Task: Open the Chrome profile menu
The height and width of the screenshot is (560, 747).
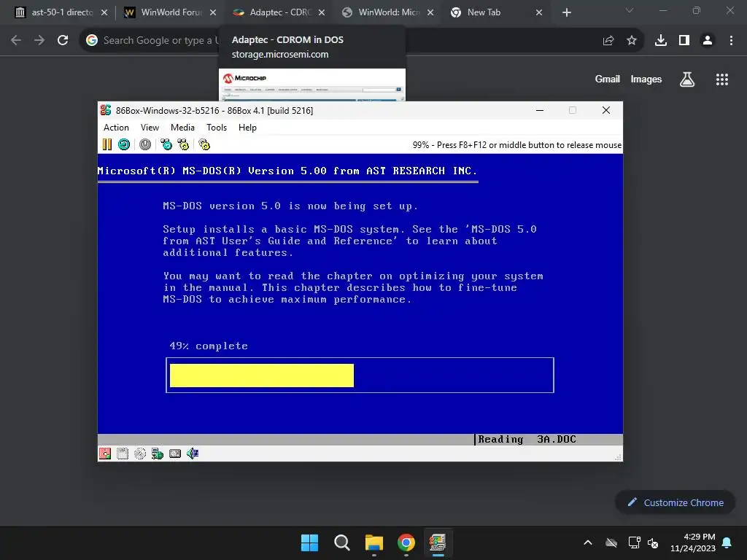Action: click(708, 41)
